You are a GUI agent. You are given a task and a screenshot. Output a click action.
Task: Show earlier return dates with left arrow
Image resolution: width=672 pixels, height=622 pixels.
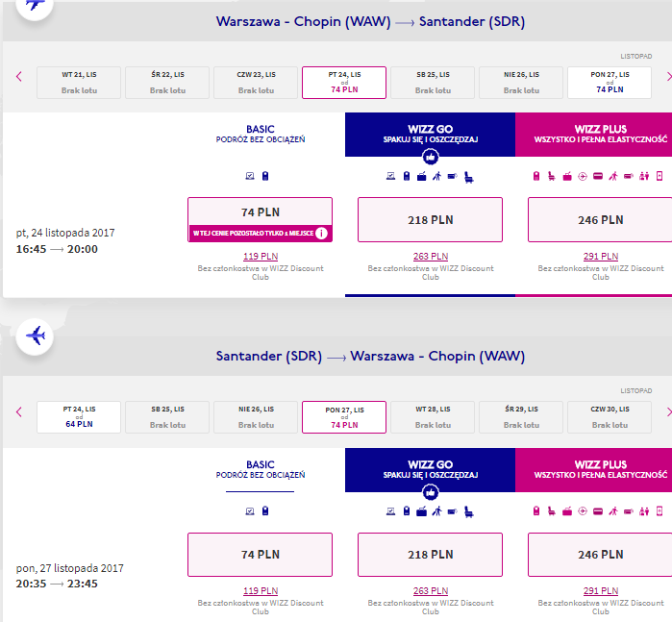pos(19,412)
